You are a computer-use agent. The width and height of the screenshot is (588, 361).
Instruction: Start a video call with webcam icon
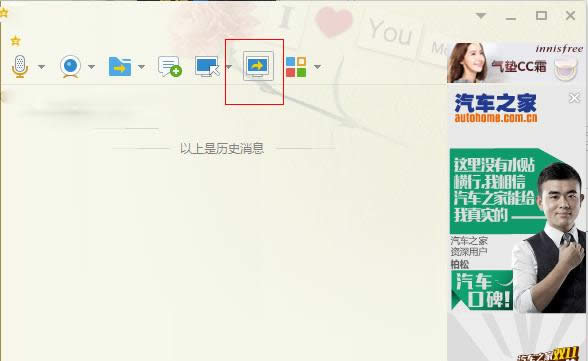(70, 66)
